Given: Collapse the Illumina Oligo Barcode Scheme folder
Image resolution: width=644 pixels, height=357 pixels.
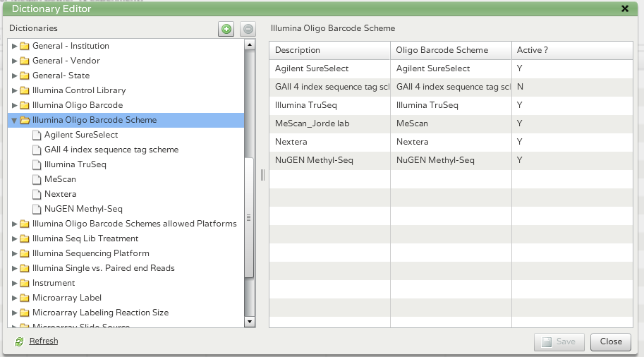Looking at the screenshot, I should (x=14, y=121).
